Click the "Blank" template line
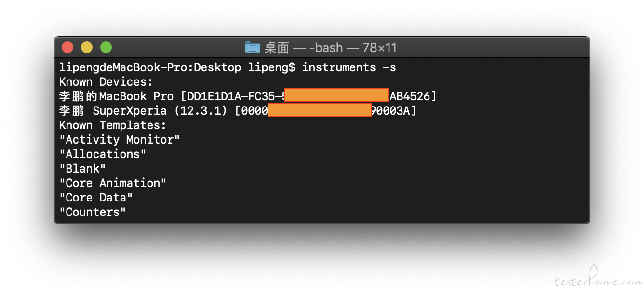Viewport: 644px width, 295px height. click(x=82, y=169)
